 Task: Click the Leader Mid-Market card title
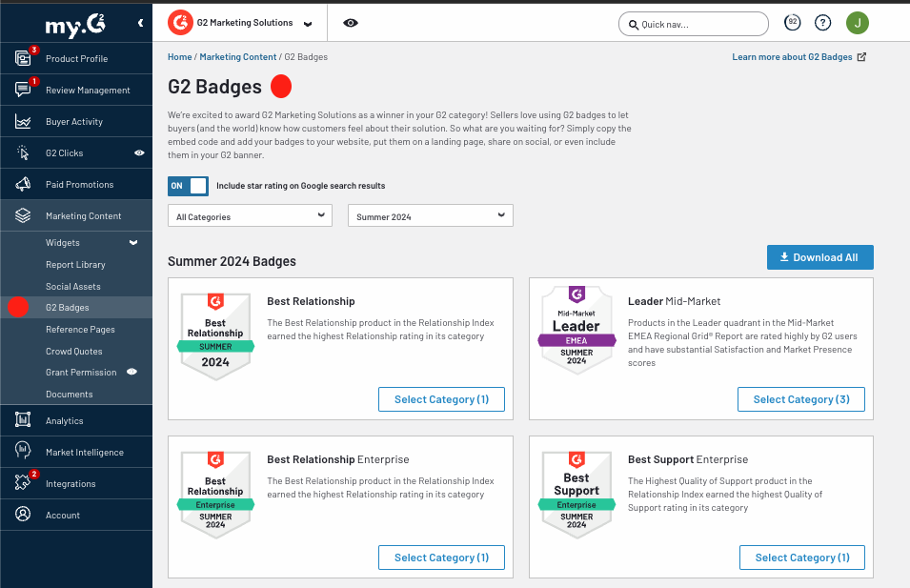pos(674,301)
